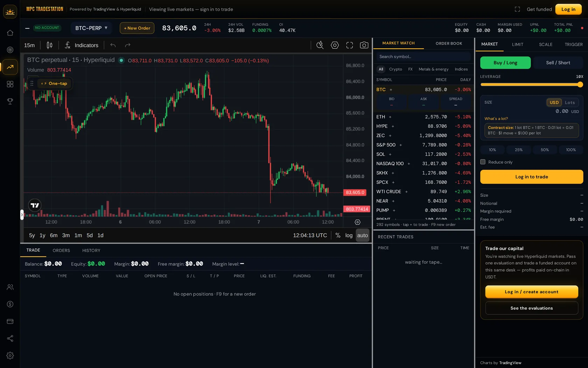Open the dashboard grid icon in sidebar

click(x=10, y=84)
